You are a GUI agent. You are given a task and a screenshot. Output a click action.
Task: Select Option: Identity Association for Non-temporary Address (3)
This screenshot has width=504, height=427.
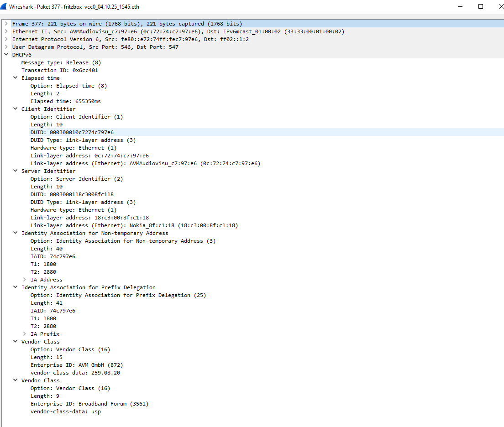[x=123, y=241]
